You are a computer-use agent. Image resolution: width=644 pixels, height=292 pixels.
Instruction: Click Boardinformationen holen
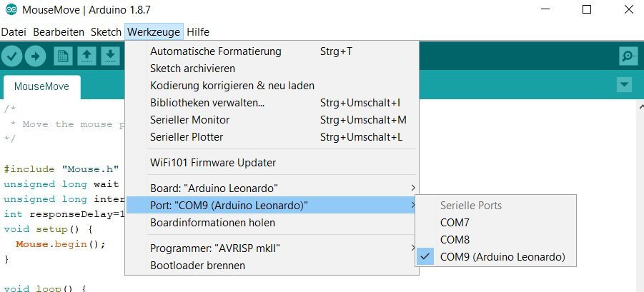coord(212,223)
